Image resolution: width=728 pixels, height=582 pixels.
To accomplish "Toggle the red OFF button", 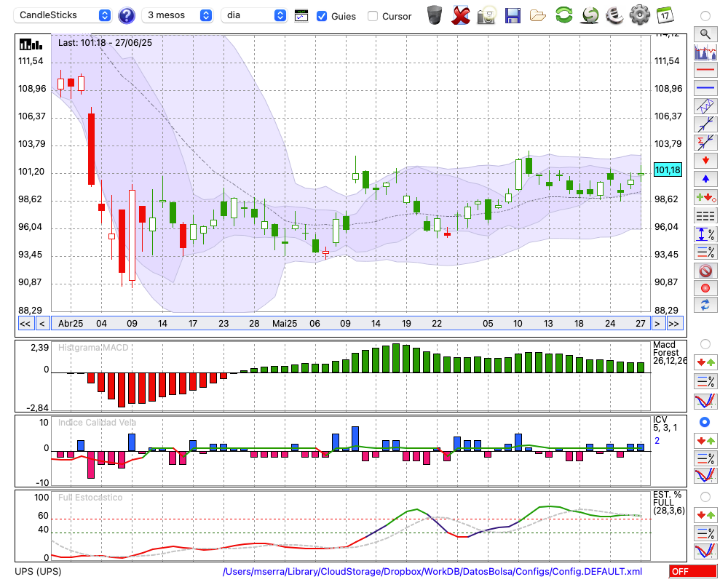I will [693, 571].
